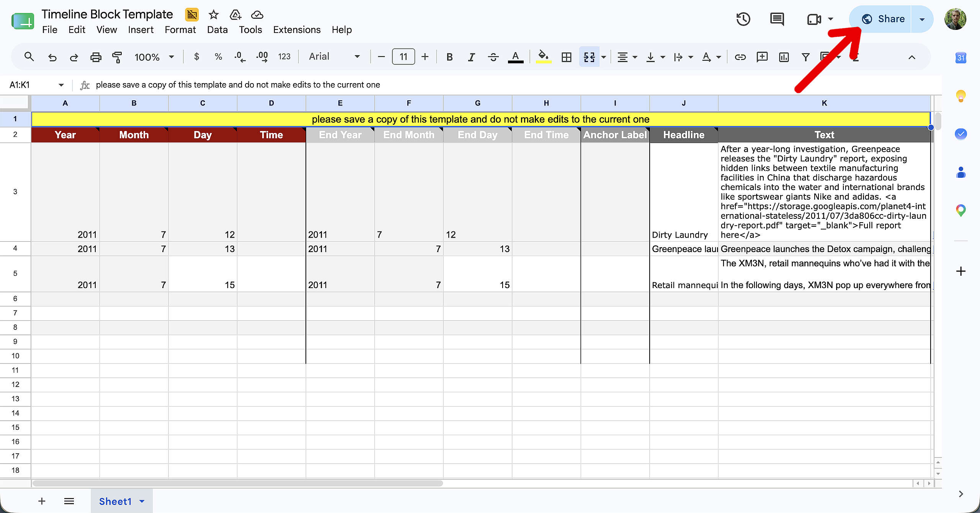
Task: Open the version history clock icon
Action: (743, 19)
